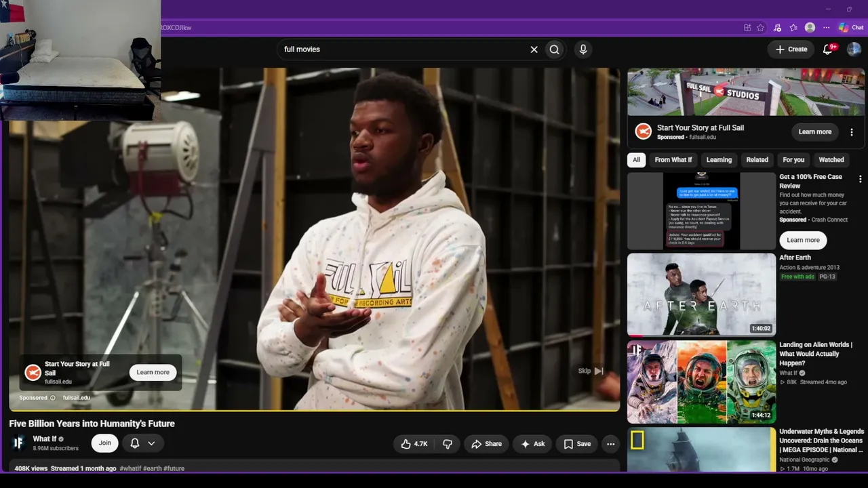Screen dimensions: 868x488
Task: Open Underwater Myths & Legends title link
Action: coord(822,441)
